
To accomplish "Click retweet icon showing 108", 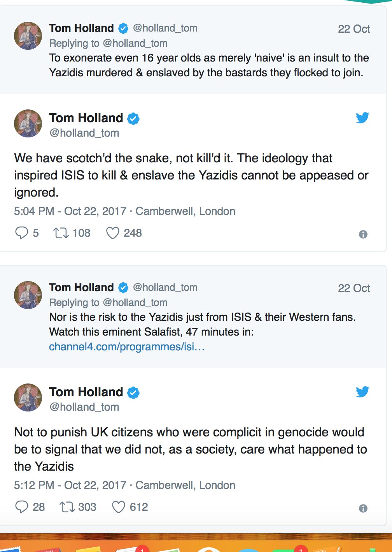I will coord(61,233).
